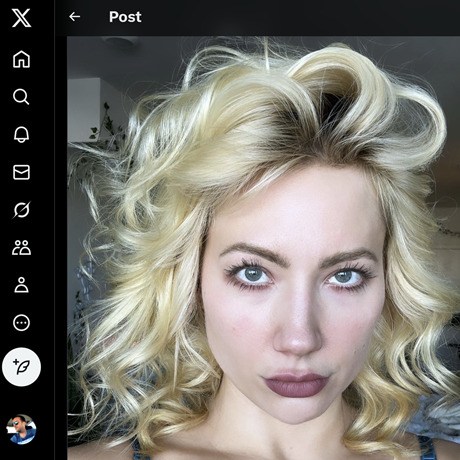Click the two-people group icon
The width and height of the screenshot is (460, 460).
tap(21, 248)
